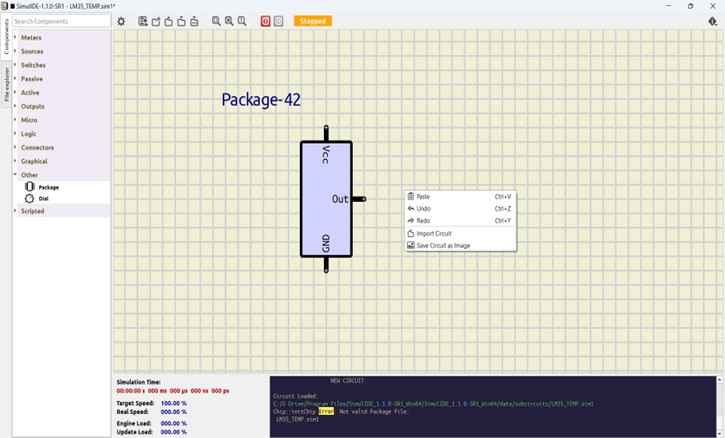Start simulation with red power button

[x=265, y=21]
